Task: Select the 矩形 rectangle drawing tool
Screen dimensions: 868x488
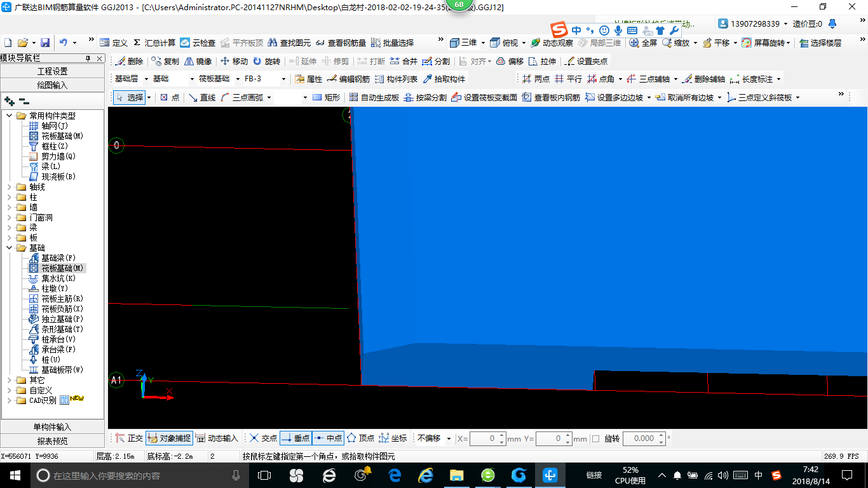Action: [327, 98]
